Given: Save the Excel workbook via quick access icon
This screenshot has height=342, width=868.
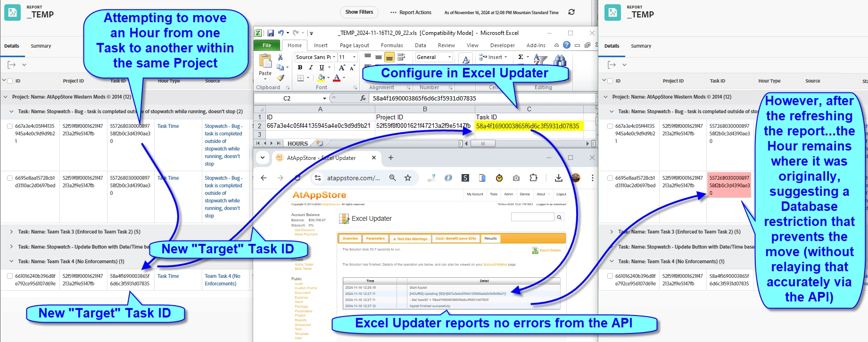Looking at the screenshot, I should pyautogui.click(x=271, y=33).
